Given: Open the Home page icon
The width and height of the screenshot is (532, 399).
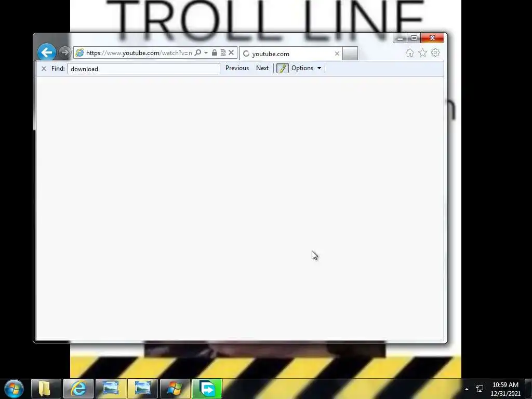Looking at the screenshot, I should (410, 52).
